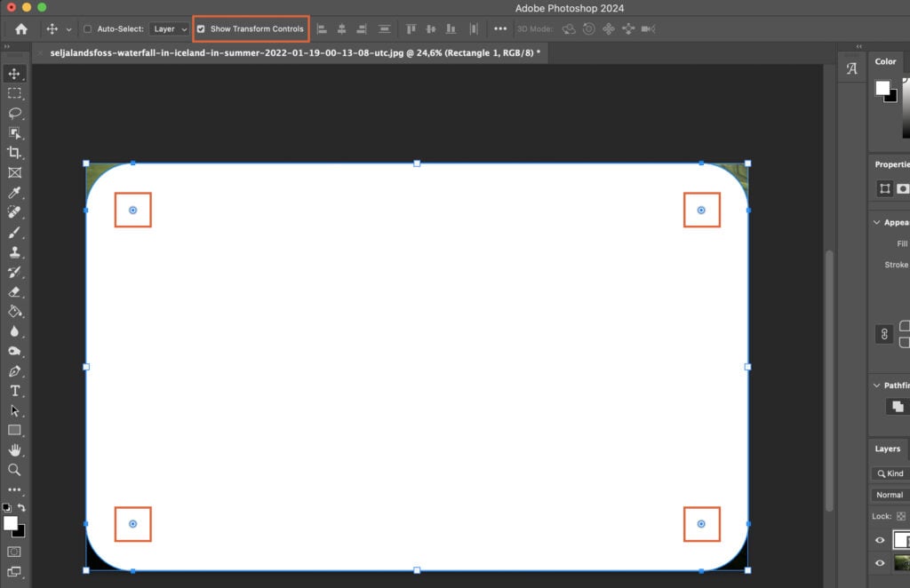Select the seljalandsfoss-waterfall document tab
Image resolution: width=910 pixels, height=588 pixels.
tap(293, 52)
